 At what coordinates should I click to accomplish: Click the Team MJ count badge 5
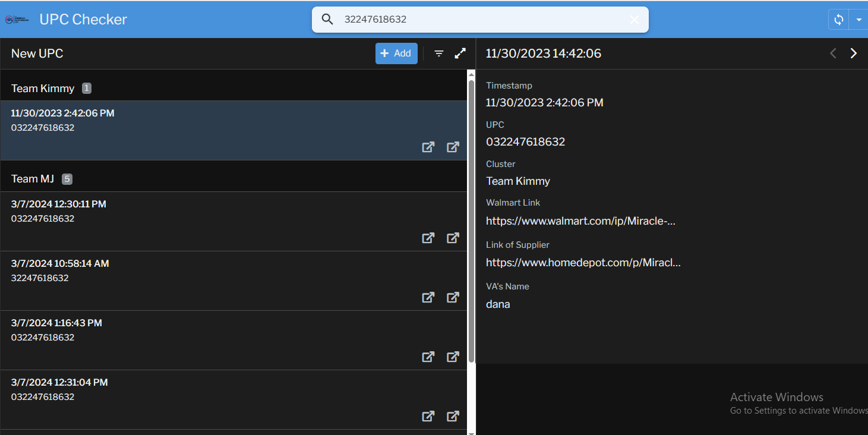coord(67,179)
